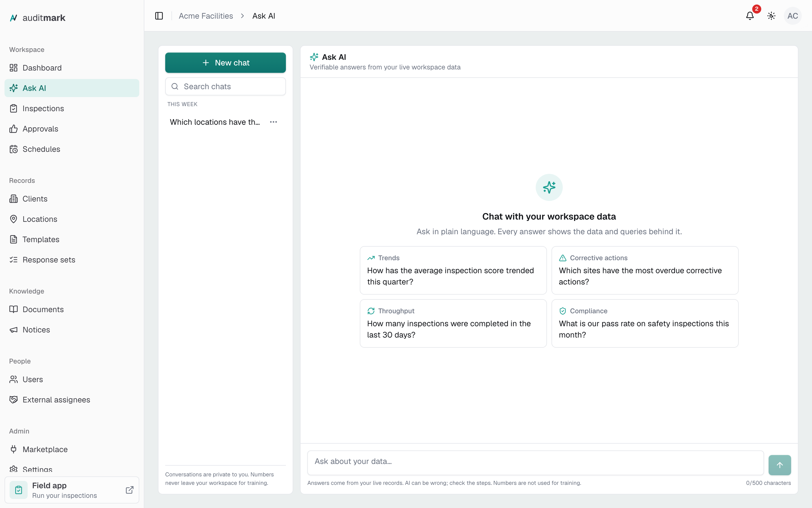Open the AC user avatar menu
This screenshot has height=508, width=812.
(x=793, y=16)
